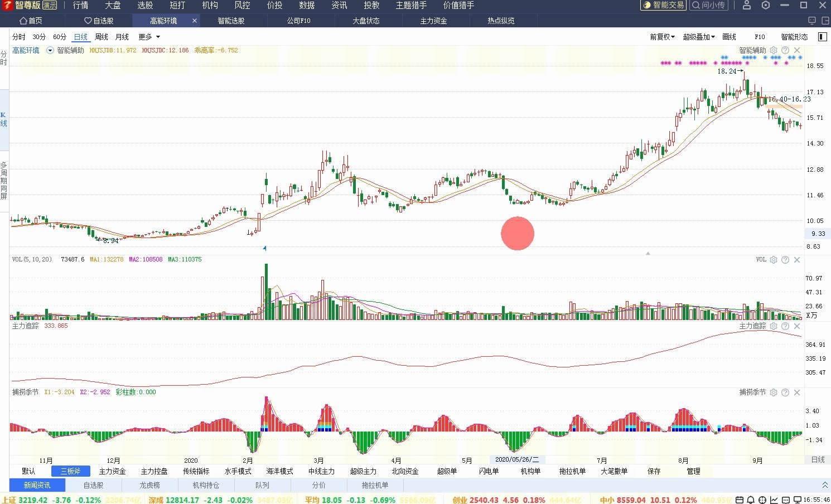Click the 日线 period label at chart corner
Image resolution: width=831 pixels, height=504 pixels.
point(818,459)
